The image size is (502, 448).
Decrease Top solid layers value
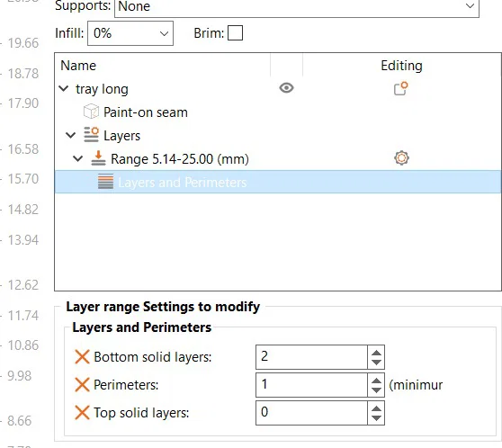click(376, 418)
